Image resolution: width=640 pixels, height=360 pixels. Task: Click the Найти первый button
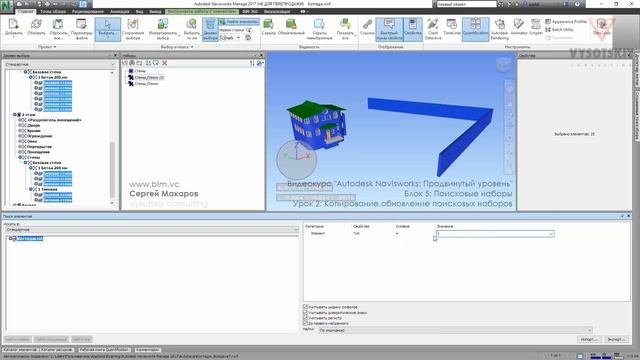[18, 339]
